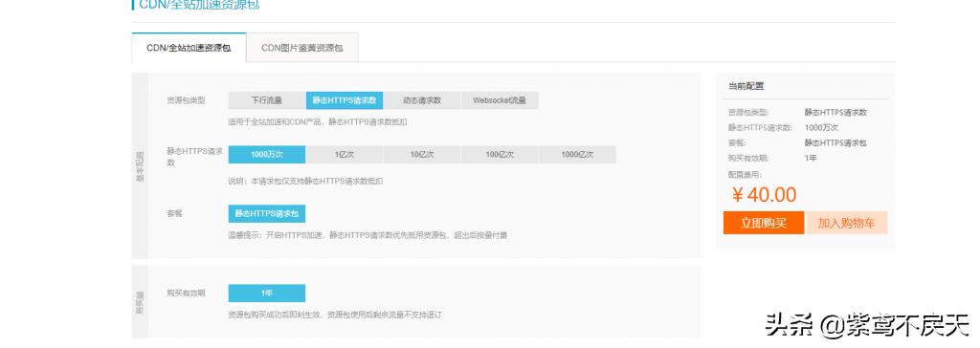Click the 适用于全站加速和CDN产品 description
The height and width of the screenshot is (348, 980).
(x=318, y=121)
